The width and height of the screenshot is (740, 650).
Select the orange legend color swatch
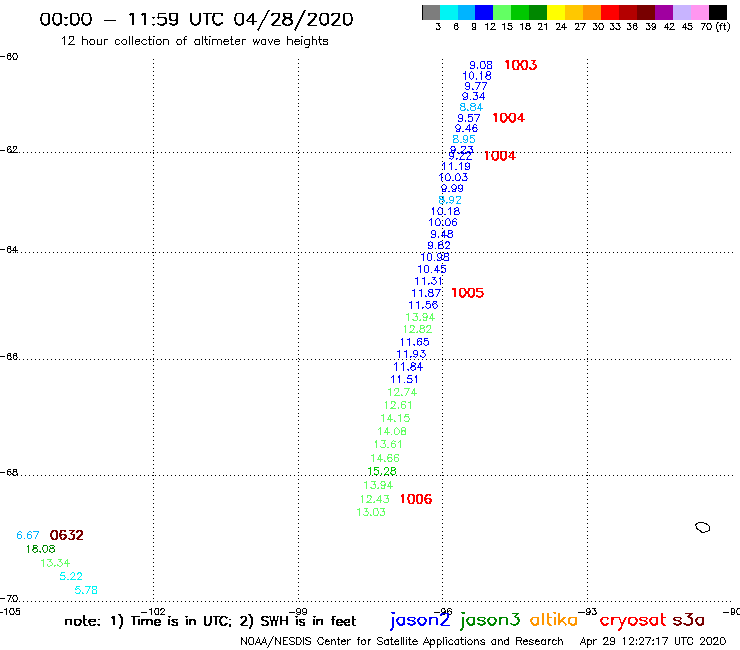click(592, 12)
